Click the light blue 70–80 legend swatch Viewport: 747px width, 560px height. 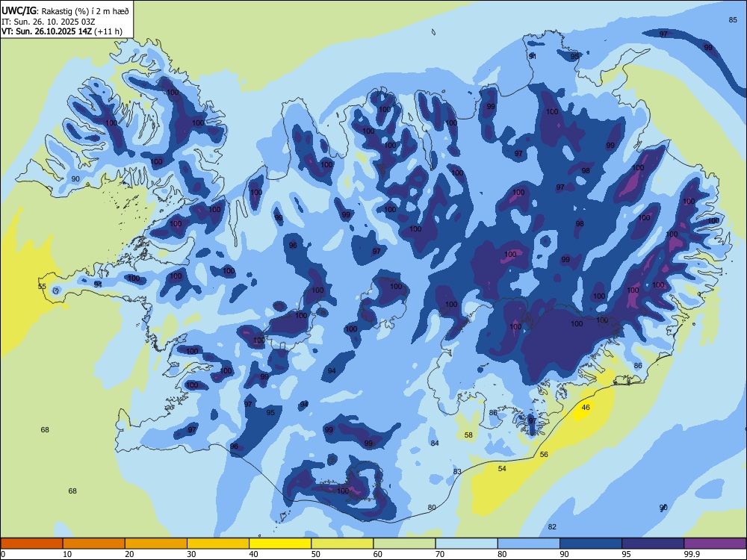[466, 544]
